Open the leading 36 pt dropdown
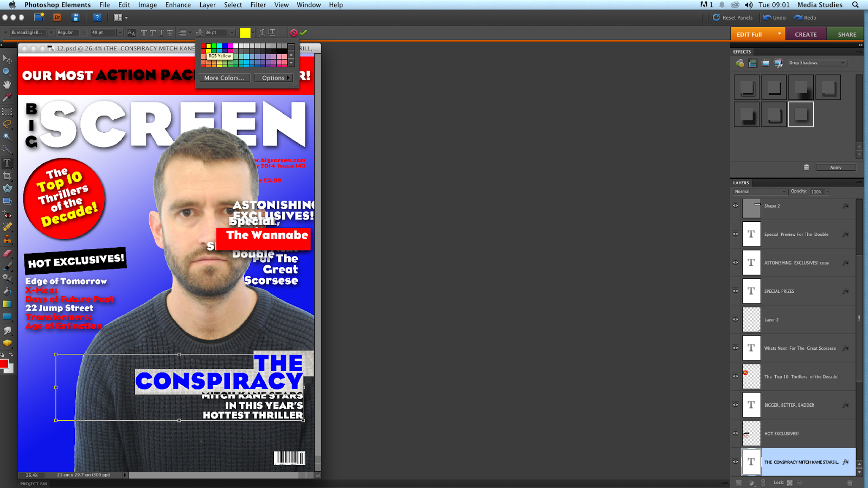Screen dimensions: 868x488 (x=232, y=33)
